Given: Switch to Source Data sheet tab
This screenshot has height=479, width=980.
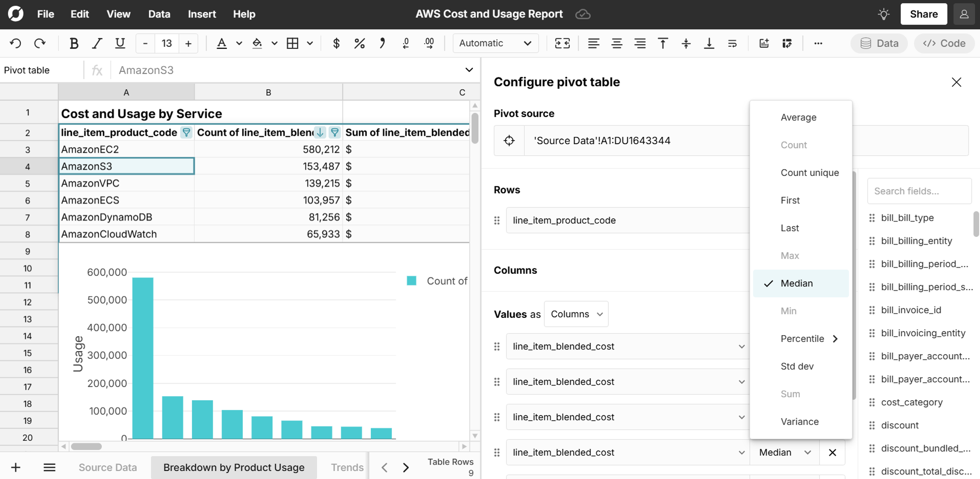Looking at the screenshot, I should point(108,467).
